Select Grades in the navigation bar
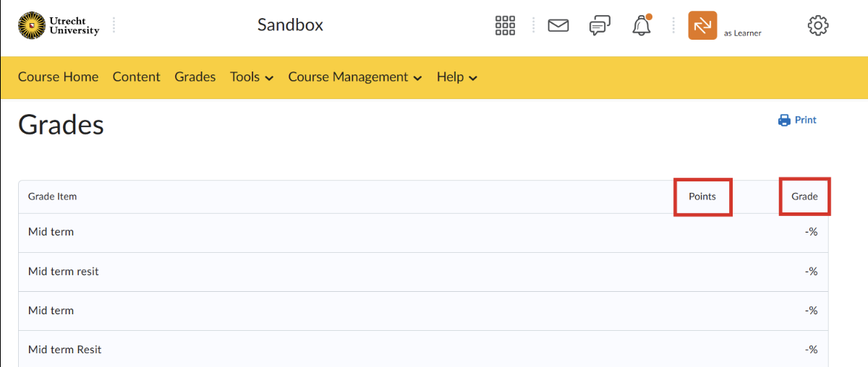868x367 pixels. (195, 77)
